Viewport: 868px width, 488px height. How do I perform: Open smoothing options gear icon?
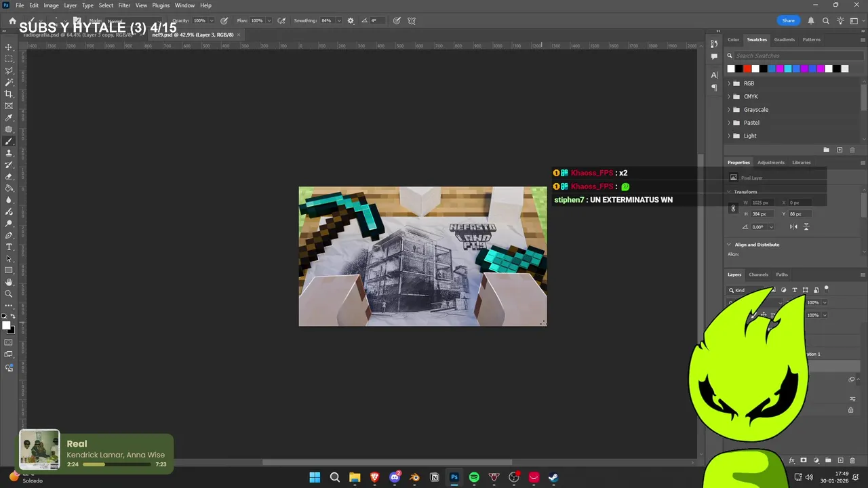[x=351, y=21]
